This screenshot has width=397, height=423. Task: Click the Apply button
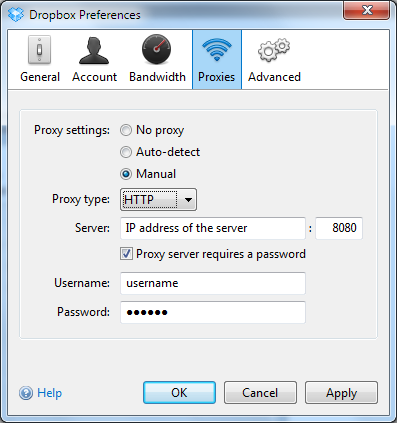[341, 393]
